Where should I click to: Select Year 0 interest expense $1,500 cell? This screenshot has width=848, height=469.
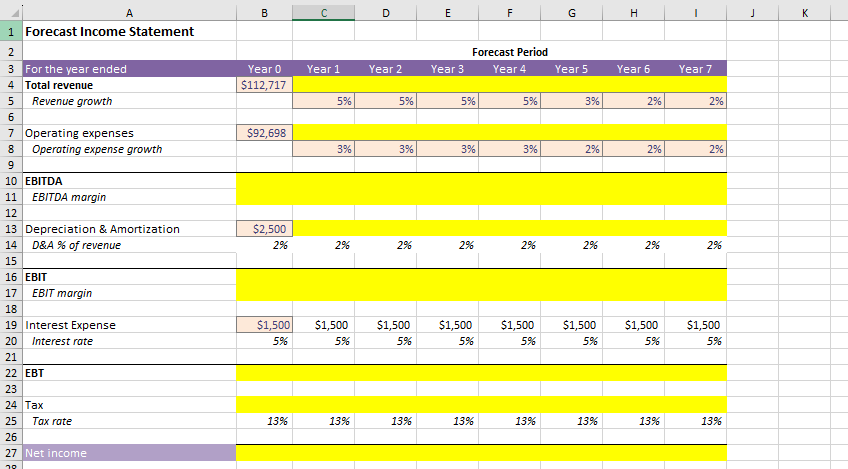pyautogui.click(x=264, y=325)
